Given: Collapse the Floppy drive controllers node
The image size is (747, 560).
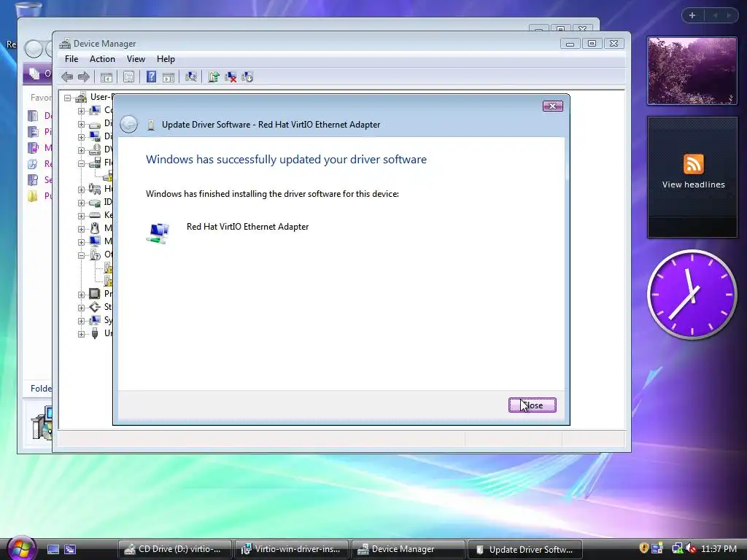Looking at the screenshot, I should (81, 163).
